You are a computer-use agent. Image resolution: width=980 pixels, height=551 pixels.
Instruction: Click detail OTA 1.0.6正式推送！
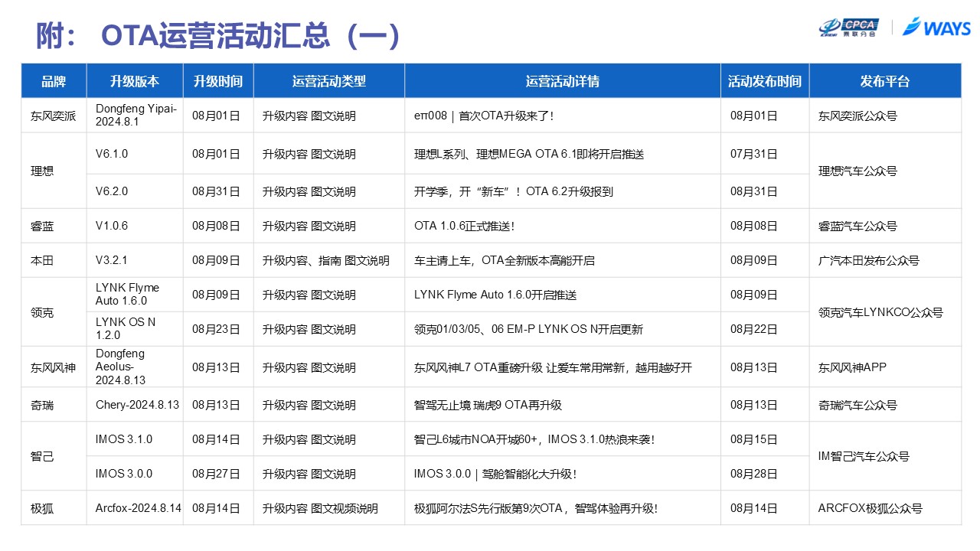[464, 227]
